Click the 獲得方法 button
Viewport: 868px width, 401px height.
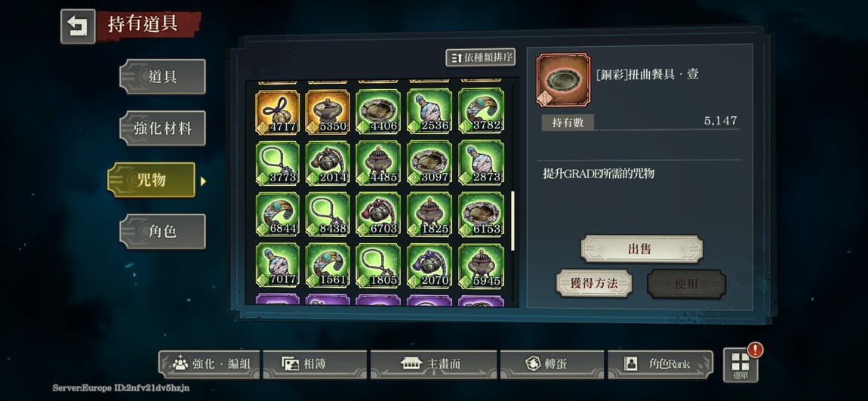point(594,284)
